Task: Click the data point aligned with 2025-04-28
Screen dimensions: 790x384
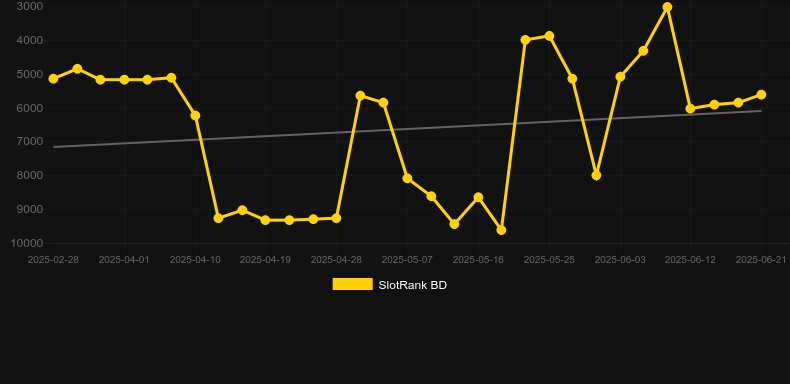Action: point(336,218)
